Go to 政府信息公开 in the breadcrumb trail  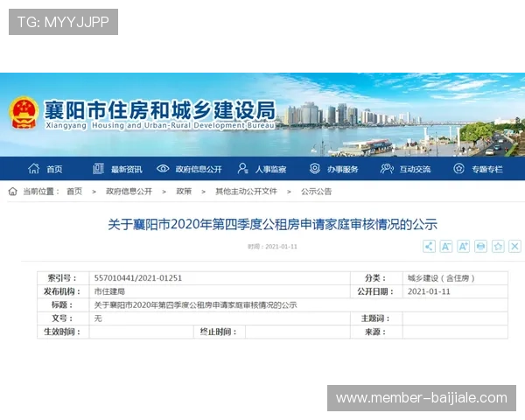(x=129, y=192)
